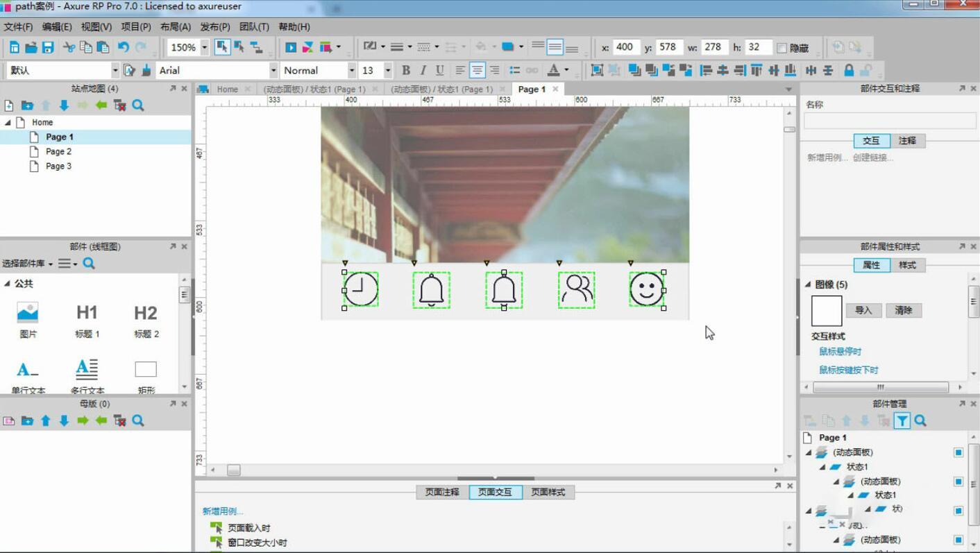
Task: Open the 150% zoom dropdown
Action: (x=204, y=48)
